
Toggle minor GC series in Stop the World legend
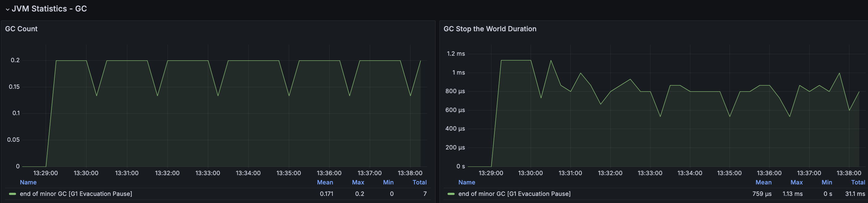click(514, 194)
